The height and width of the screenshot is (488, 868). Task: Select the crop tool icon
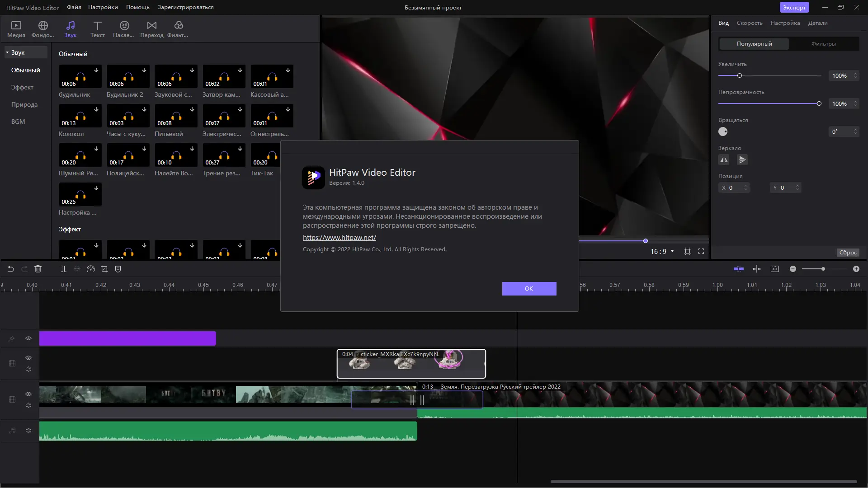tap(104, 269)
